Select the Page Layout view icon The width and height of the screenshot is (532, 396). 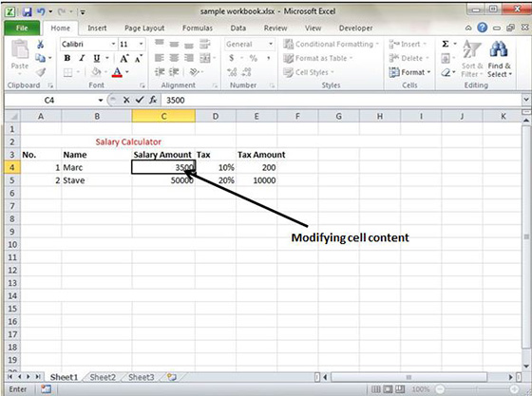389,389
